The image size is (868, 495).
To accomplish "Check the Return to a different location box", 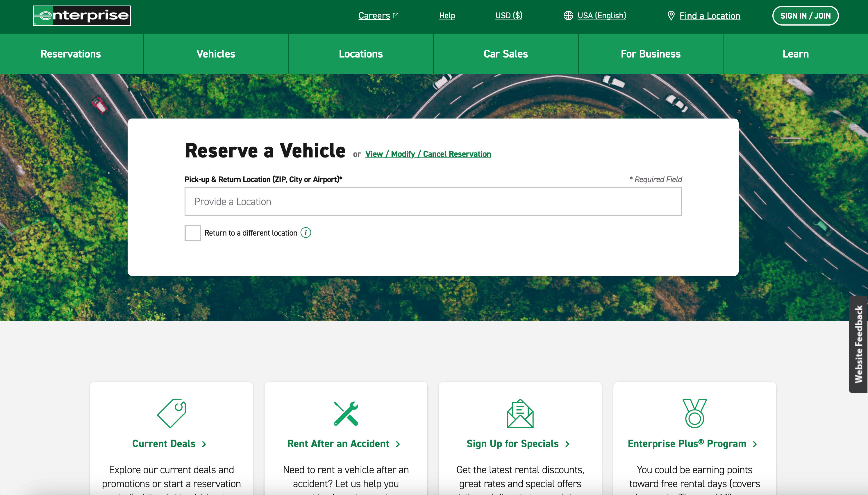I will 192,233.
